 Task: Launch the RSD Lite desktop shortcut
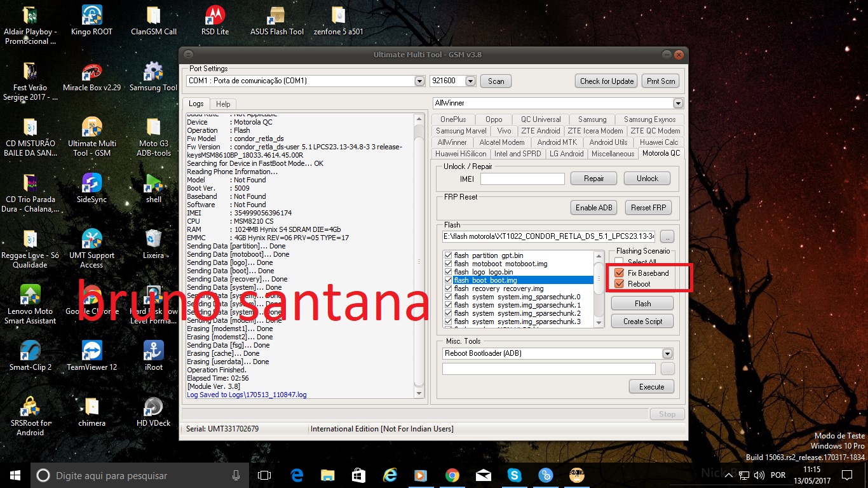(215, 21)
